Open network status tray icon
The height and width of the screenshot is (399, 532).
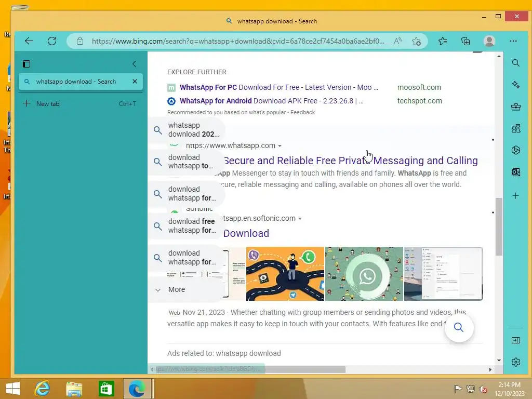(471, 389)
